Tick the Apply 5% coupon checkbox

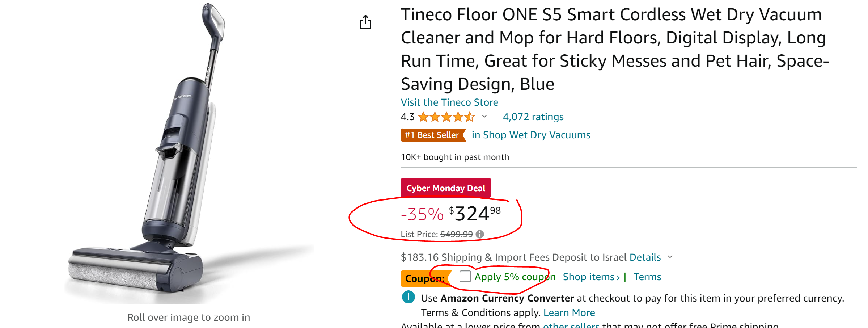click(465, 277)
